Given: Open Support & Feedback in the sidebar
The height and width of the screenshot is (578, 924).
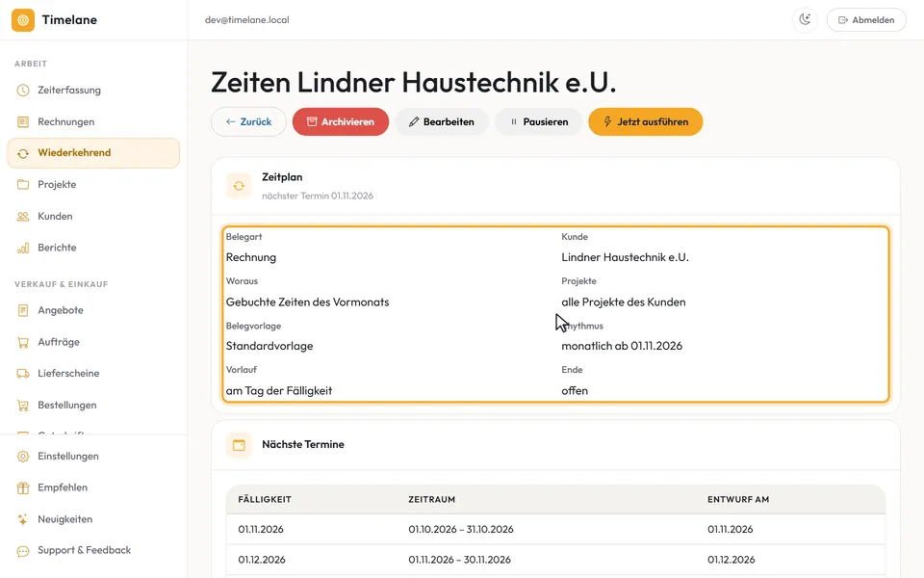Looking at the screenshot, I should click(x=93, y=551).
